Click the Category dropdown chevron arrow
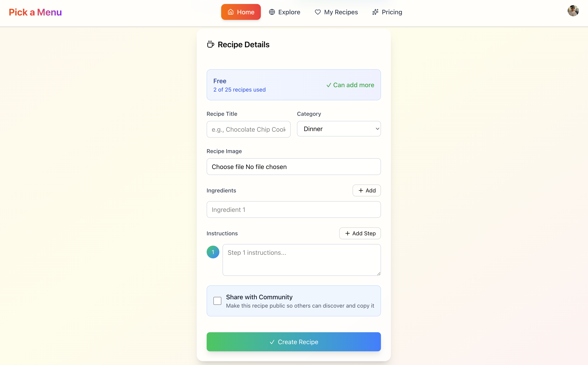Image resolution: width=588 pixels, height=365 pixels. coord(377,129)
